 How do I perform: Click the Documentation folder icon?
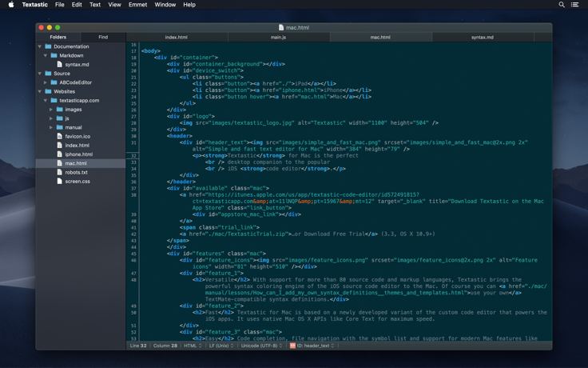point(48,46)
